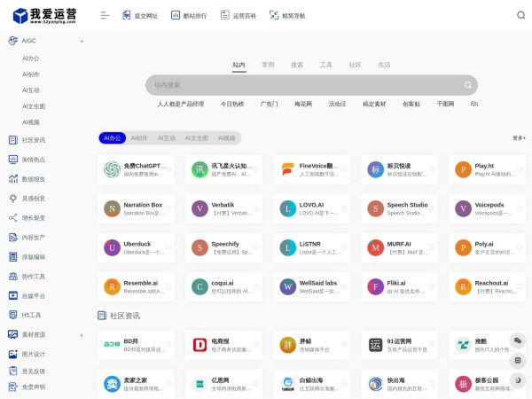This screenshot has height=399, width=532.
Task: Click inside the 站内搜索 input field
Action: pyautogui.click(x=301, y=85)
